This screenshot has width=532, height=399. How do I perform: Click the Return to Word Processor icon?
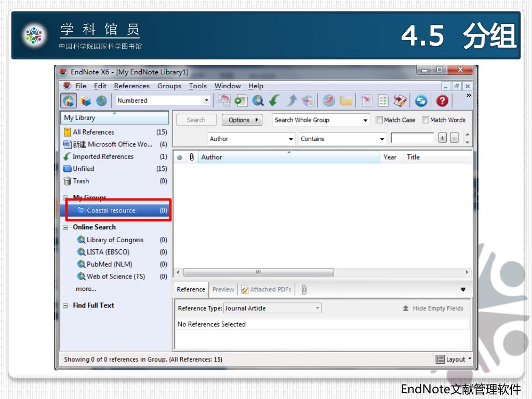point(400,101)
